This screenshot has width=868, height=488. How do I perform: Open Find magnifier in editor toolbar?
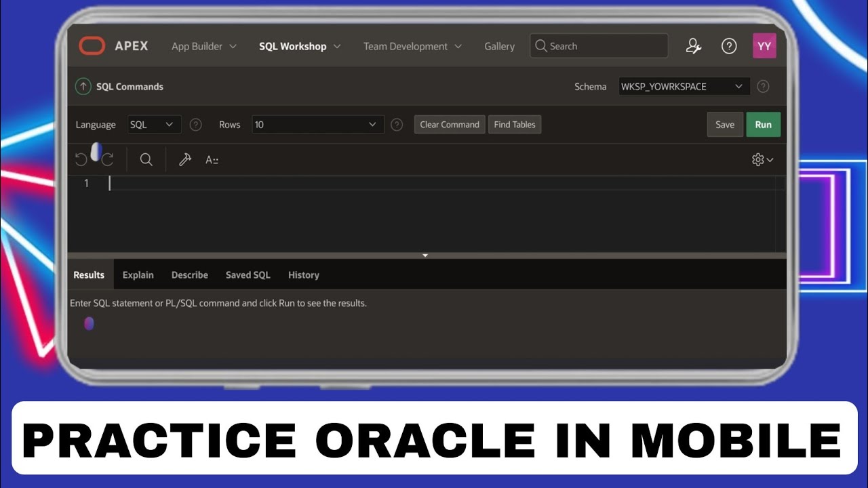coord(146,159)
